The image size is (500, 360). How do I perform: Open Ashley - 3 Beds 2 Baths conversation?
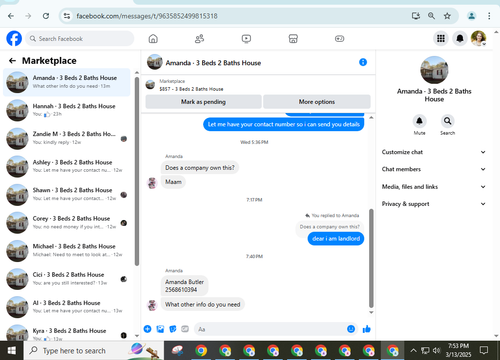pyautogui.click(x=67, y=166)
